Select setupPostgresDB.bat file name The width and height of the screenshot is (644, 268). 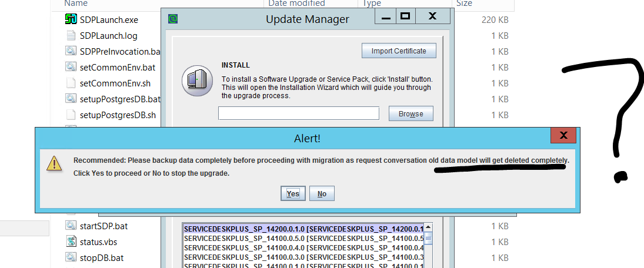pos(120,99)
